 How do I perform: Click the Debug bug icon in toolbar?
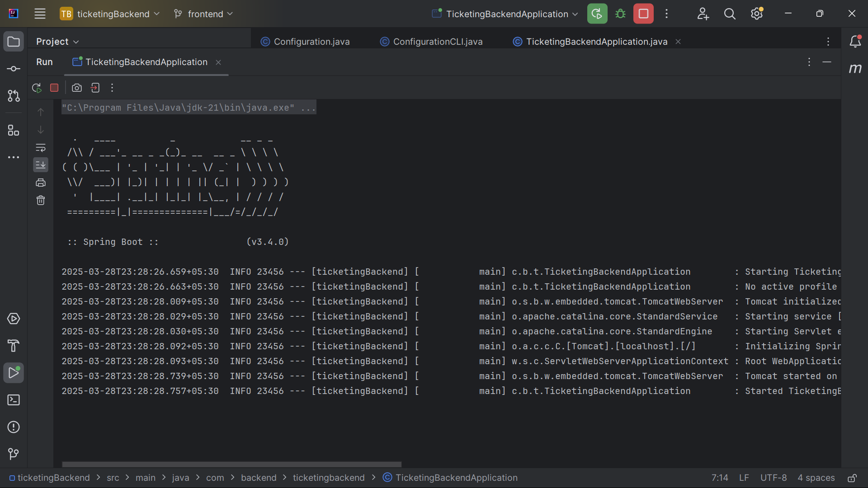point(620,14)
